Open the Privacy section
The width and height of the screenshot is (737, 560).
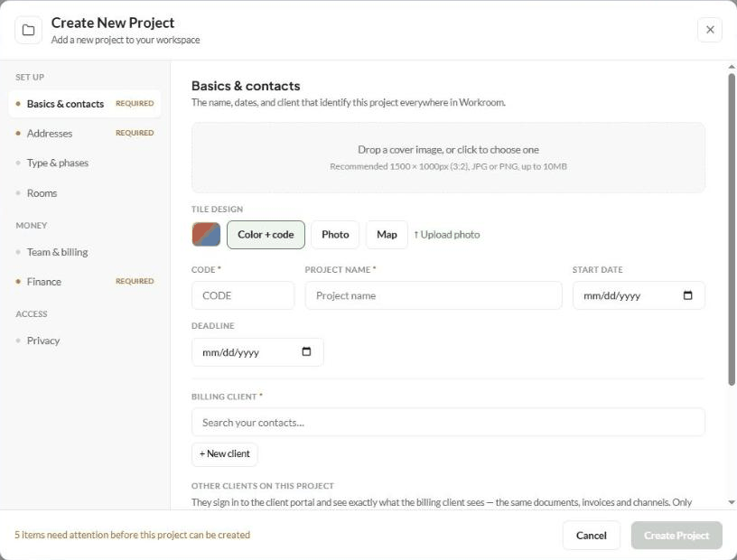[x=85, y=341]
